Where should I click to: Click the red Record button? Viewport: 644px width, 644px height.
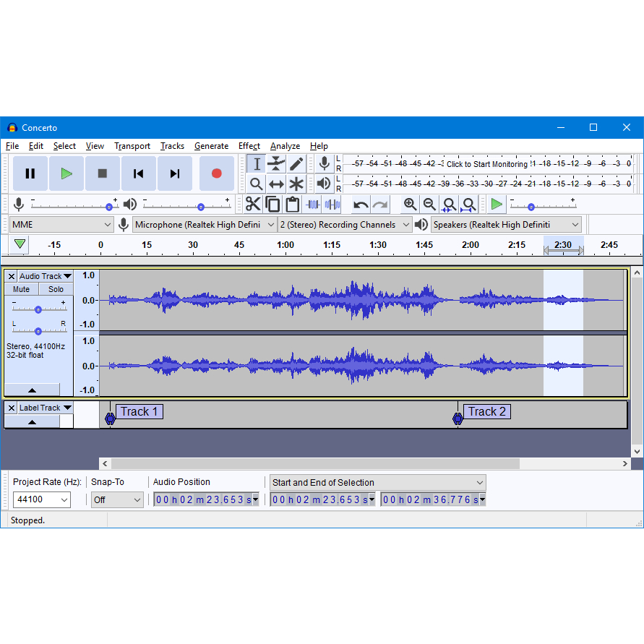(216, 173)
